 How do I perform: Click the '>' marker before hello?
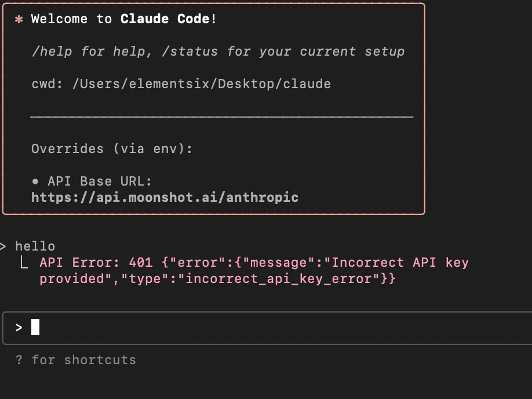[x=3, y=246]
